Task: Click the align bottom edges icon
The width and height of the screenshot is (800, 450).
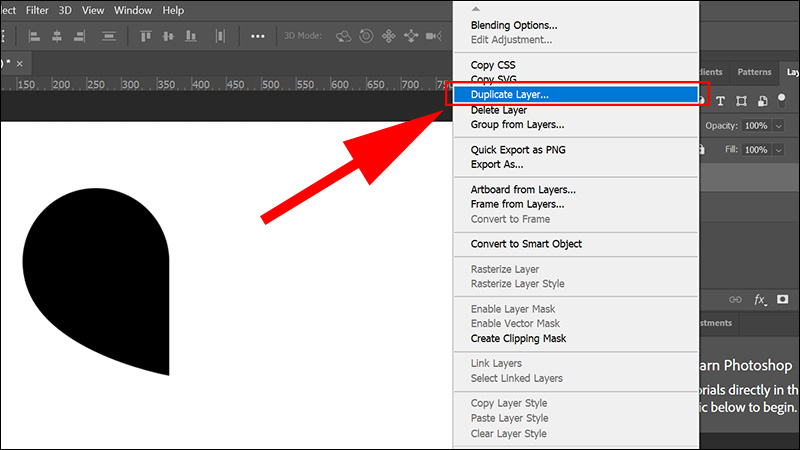Action: [x=191, y=36]
